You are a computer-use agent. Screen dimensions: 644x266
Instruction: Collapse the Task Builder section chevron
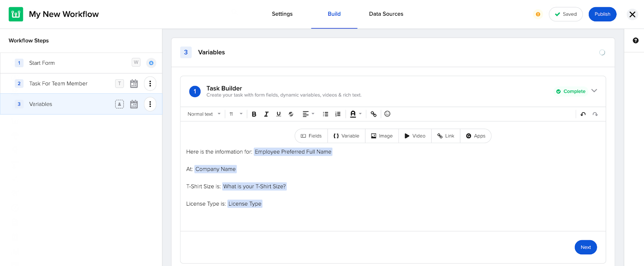point(594,91)
